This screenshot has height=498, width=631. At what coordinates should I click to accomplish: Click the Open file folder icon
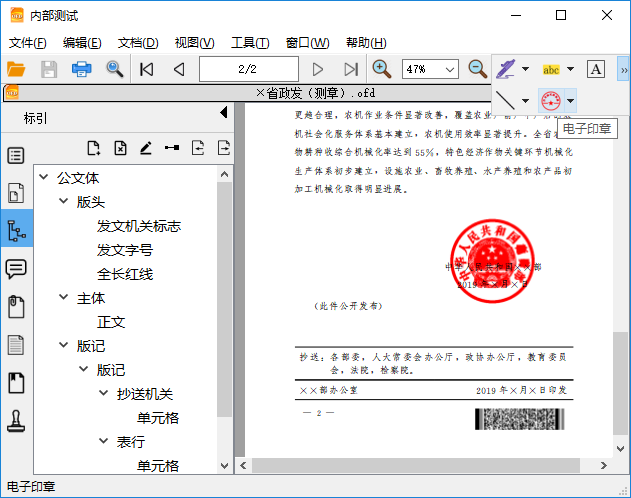pos(16,69)
